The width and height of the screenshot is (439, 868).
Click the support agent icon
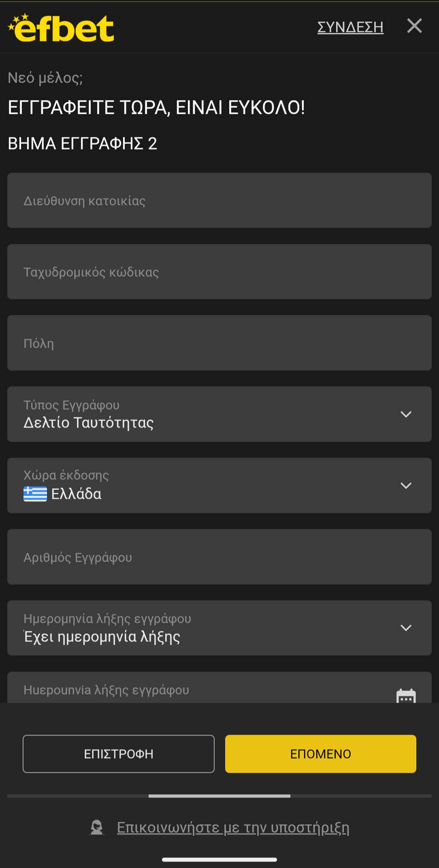97,827
